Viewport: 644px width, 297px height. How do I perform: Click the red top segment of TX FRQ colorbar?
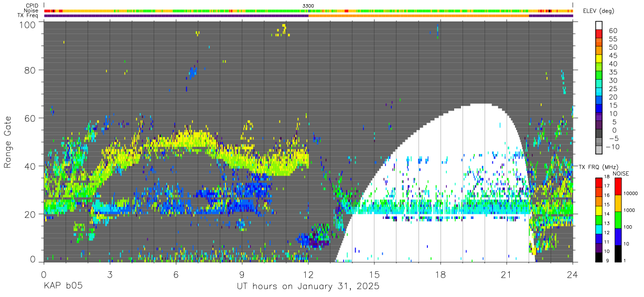click(598, 181)
